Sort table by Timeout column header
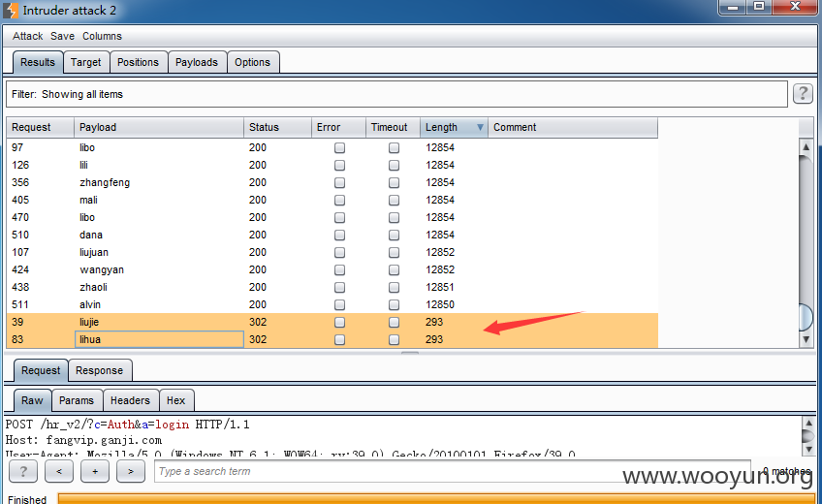 (393, 127)
